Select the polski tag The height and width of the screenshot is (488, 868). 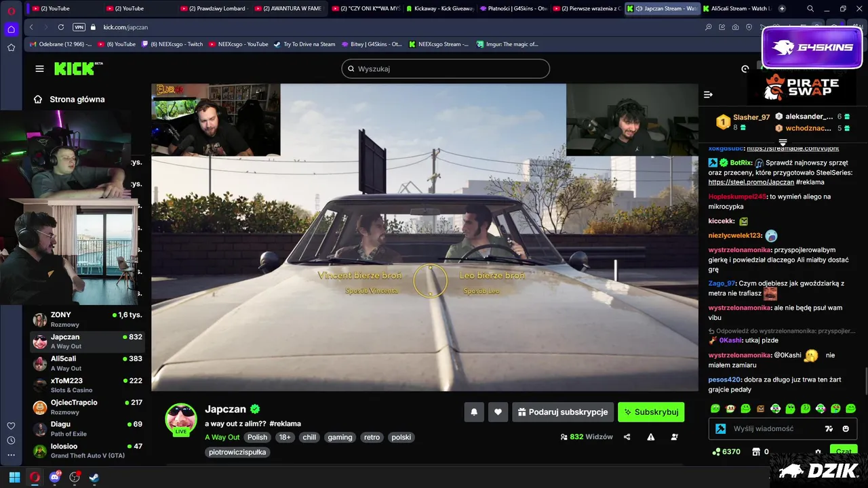click(x=401, y=437)
